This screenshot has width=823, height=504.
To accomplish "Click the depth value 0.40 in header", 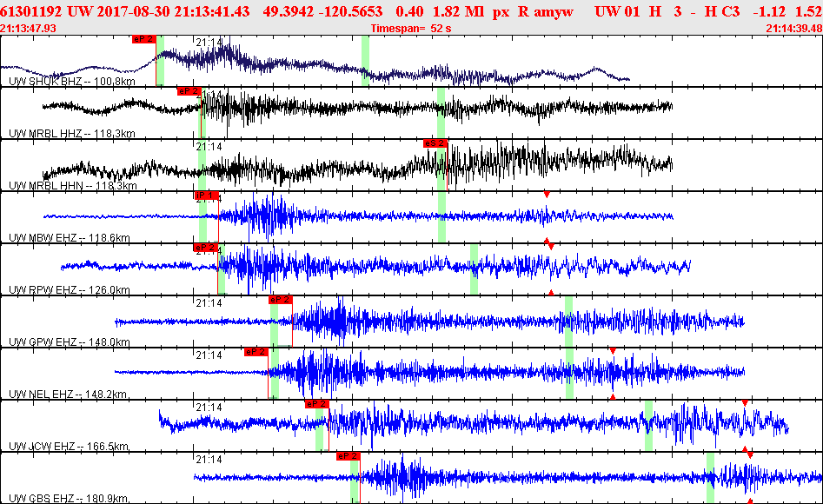I will point(409,11).
